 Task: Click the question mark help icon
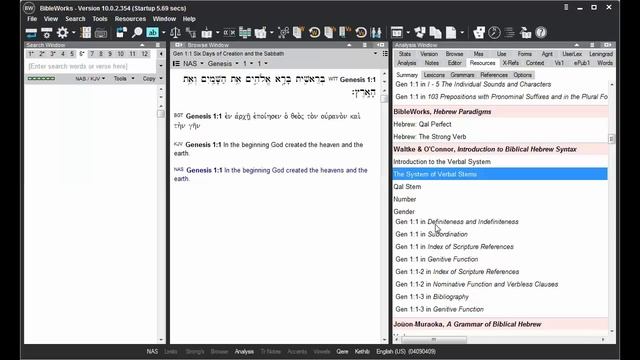541,32
